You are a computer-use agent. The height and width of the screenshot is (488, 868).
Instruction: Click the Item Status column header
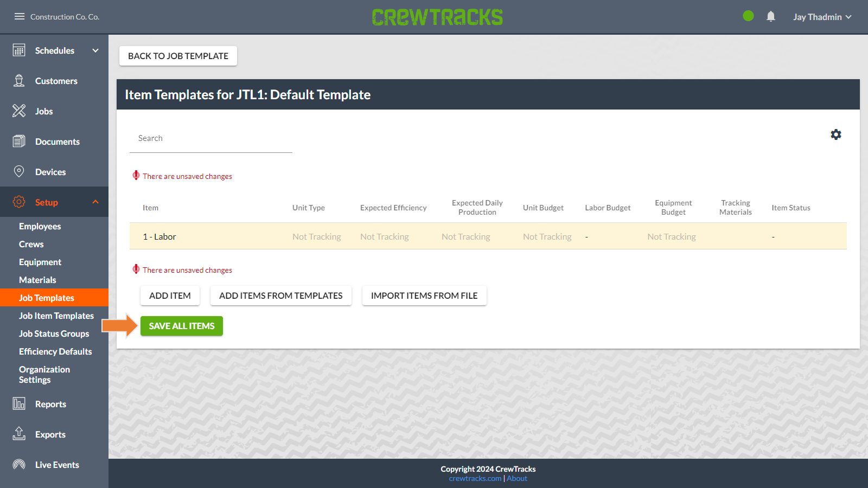(x=791, y=208)
